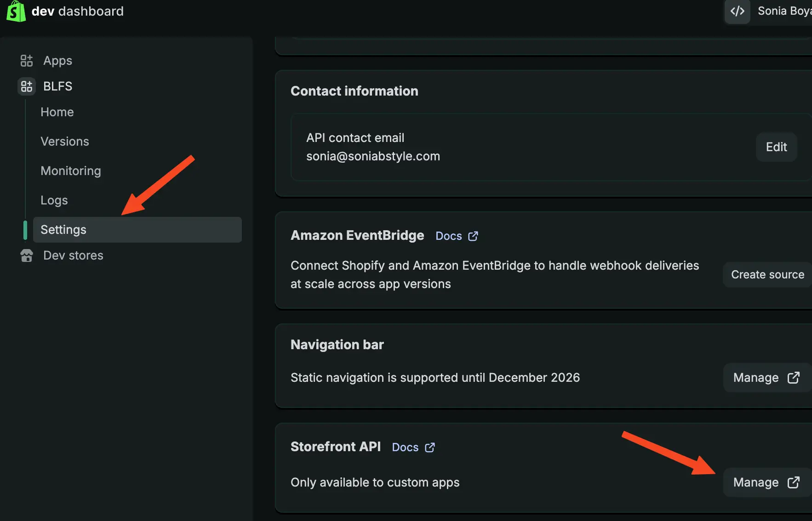The width and height of the screenshot is (812, 521).
Task: Click external link icon on Navigation bar Manage
Action: click(x=794, y=378)
